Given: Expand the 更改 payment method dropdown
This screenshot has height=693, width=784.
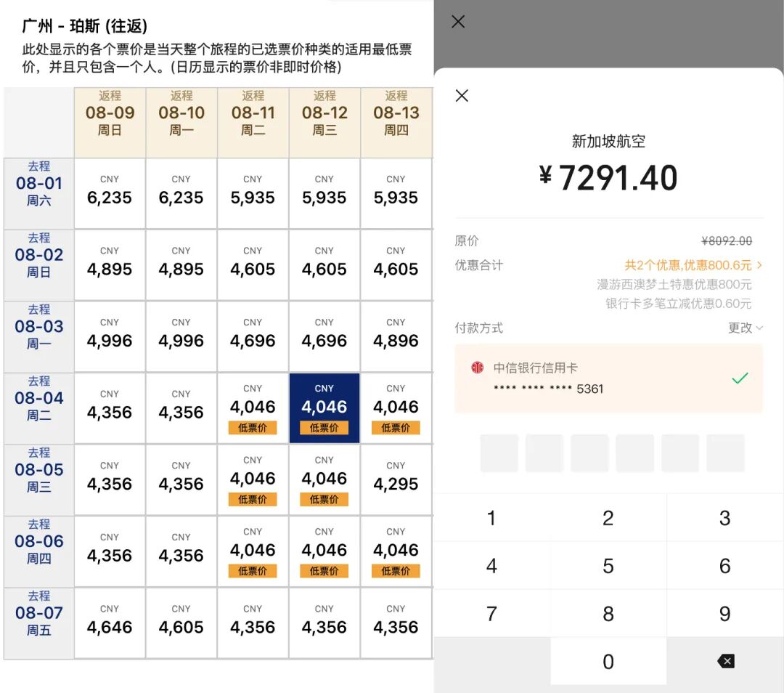Looking at the screenshot, I should click(745, 328).
